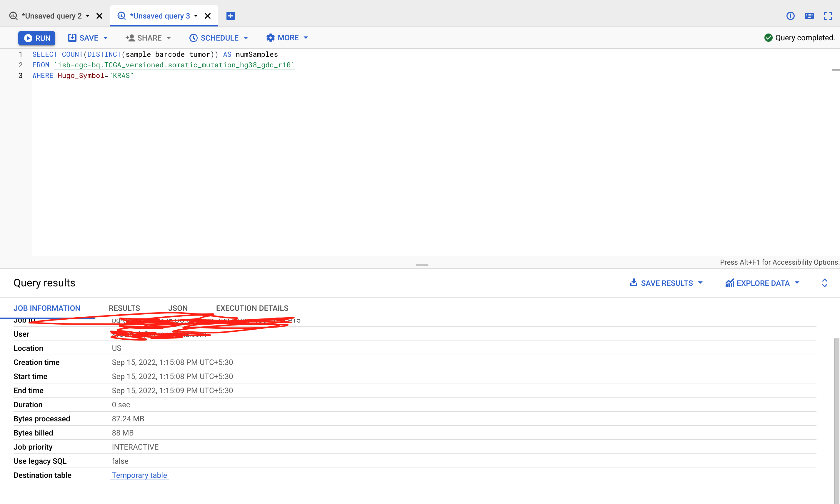Expand or collapse the results panel arrows
This screenshot has width=840, height=504.
coord(824,283)
